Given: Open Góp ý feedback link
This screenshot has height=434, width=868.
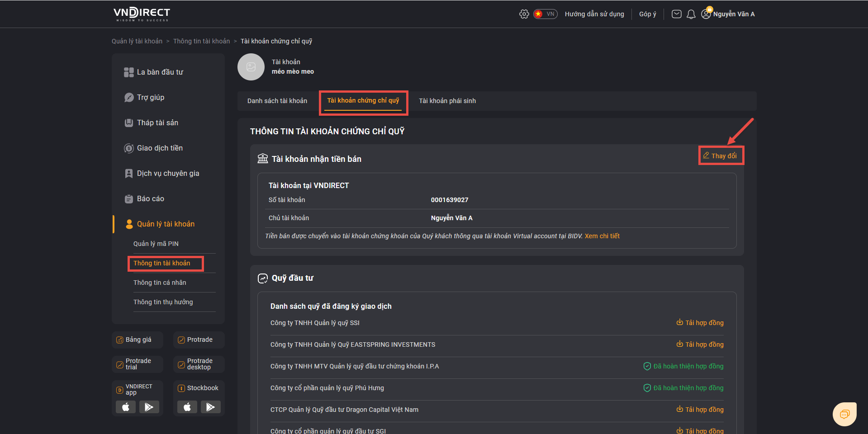Looking at the screenshot, I should (x=647, y=14).
